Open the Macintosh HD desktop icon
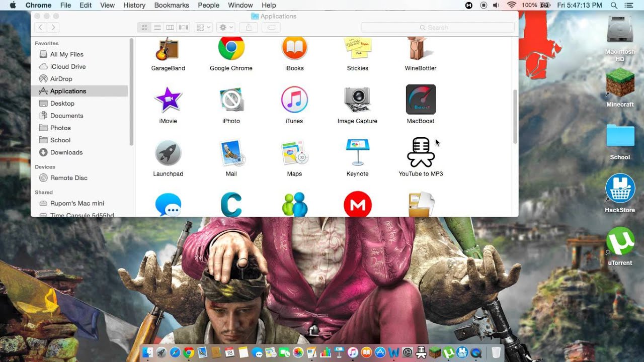Viewport: 644px width, 362px height. (620, 30)
